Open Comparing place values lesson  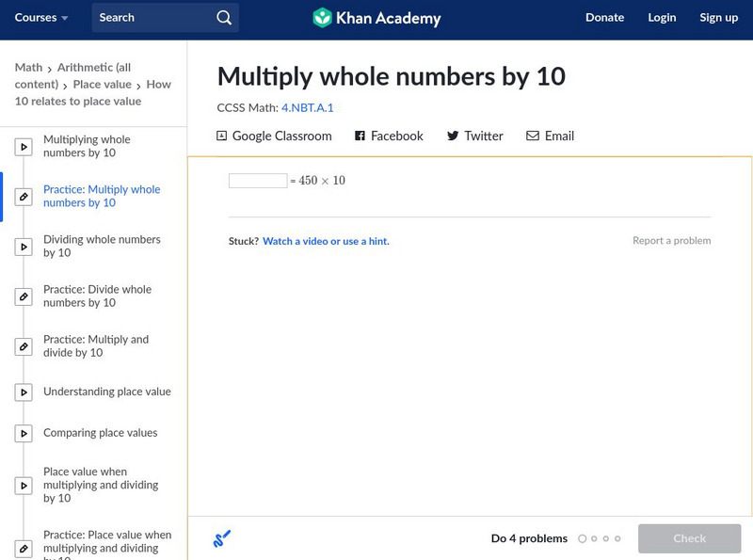coord(100,433)
